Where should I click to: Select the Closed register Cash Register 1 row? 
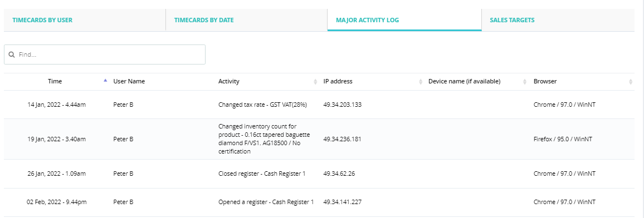pos(319,174)
